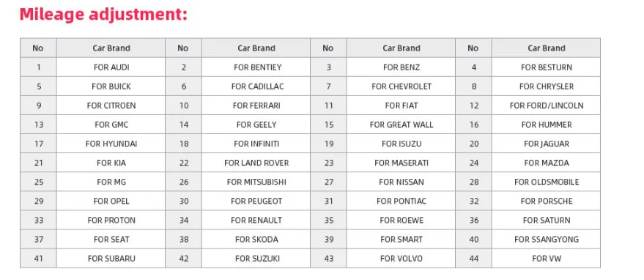Select the FOR AUDI cell
Image resolution: width=644 pixels, height=280 pixels.
[111, 67]
